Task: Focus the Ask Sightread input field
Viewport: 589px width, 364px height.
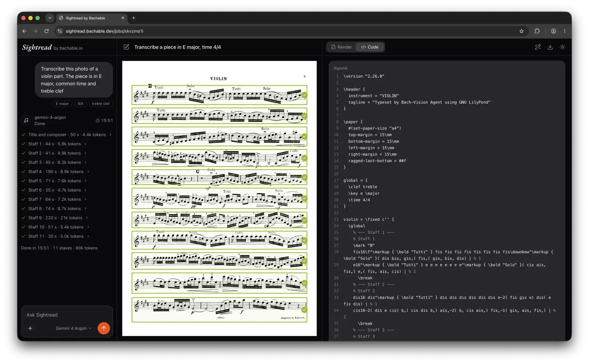Action: [67, 315]
